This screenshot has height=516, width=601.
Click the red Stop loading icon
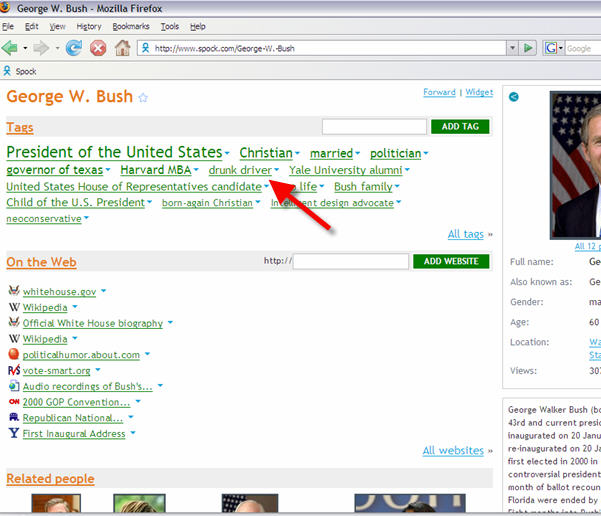point(98,48)
